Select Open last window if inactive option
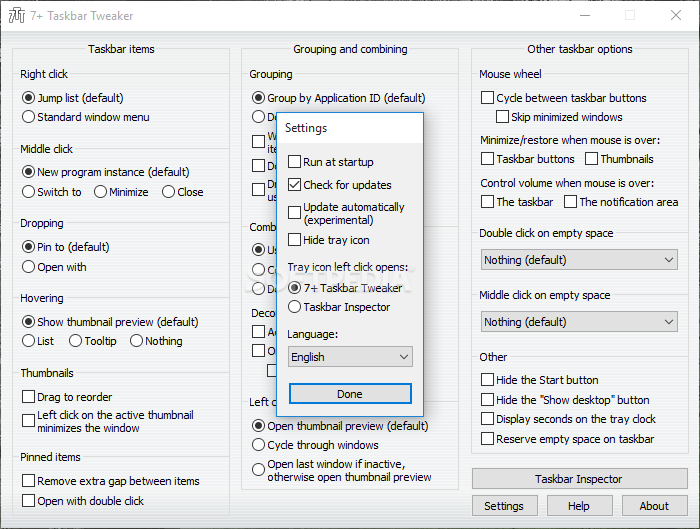The image size is (700, 529). click(258, 470)
